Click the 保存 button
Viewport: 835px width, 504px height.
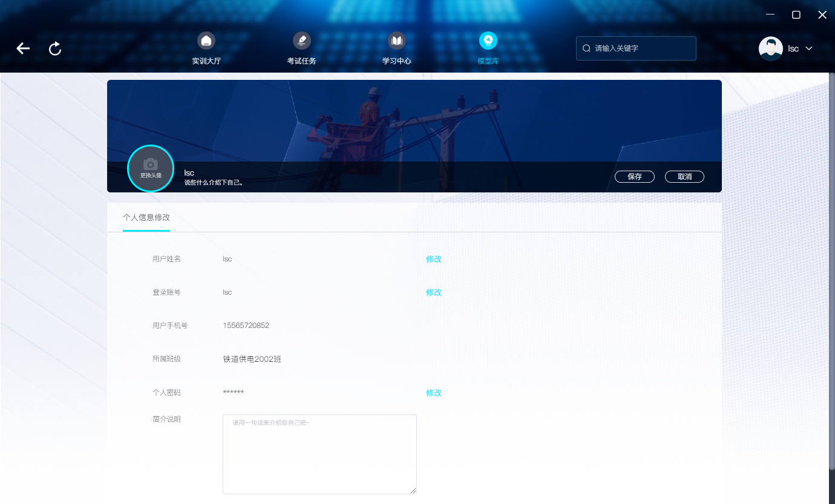635,177
